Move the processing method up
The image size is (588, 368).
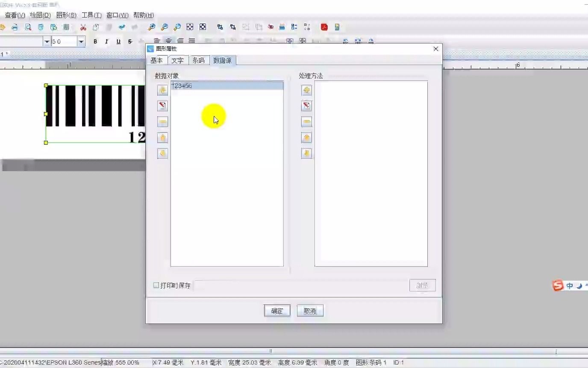click(306, 138)
